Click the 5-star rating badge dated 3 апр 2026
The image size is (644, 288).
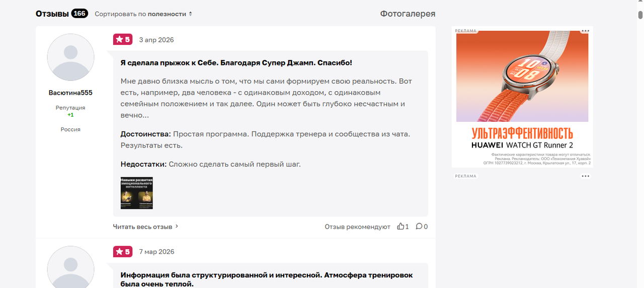tap(123, 39)
